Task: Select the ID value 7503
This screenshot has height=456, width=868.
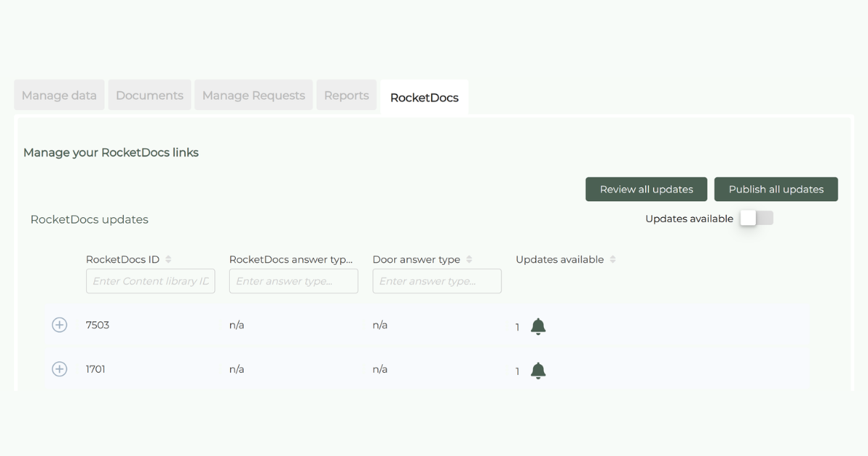Action: pos(98,325)
